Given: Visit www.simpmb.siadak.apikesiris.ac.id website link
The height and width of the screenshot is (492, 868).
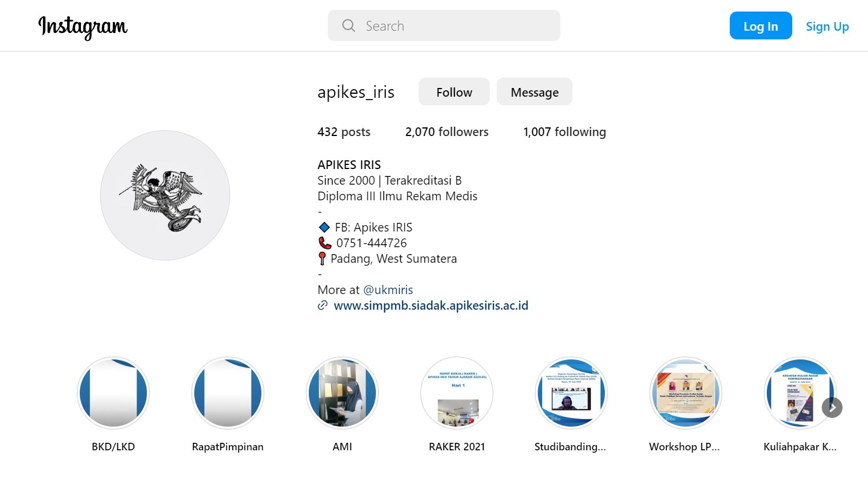Looking at the screenshot, I should pyautogui.click(x=431, y=306).
